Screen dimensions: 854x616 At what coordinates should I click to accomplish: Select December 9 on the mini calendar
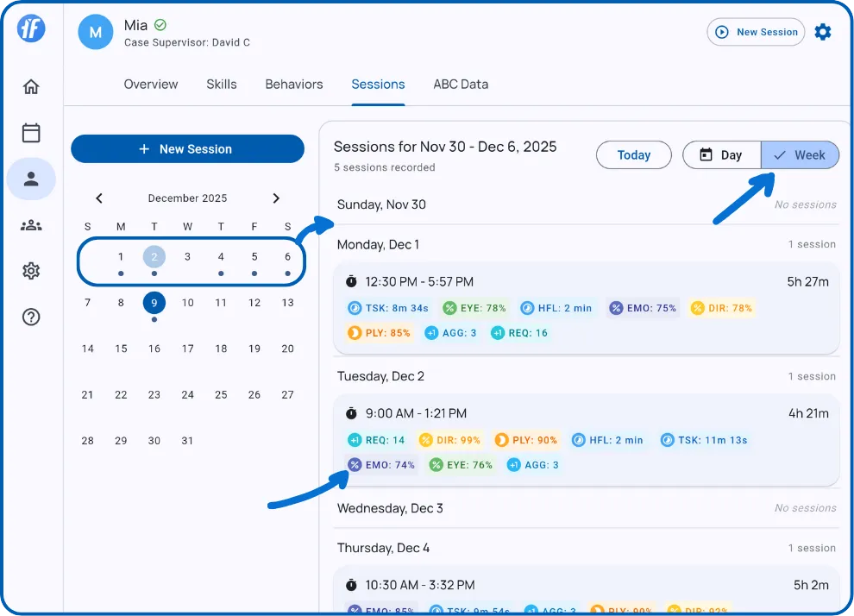(x=154, y=302)
